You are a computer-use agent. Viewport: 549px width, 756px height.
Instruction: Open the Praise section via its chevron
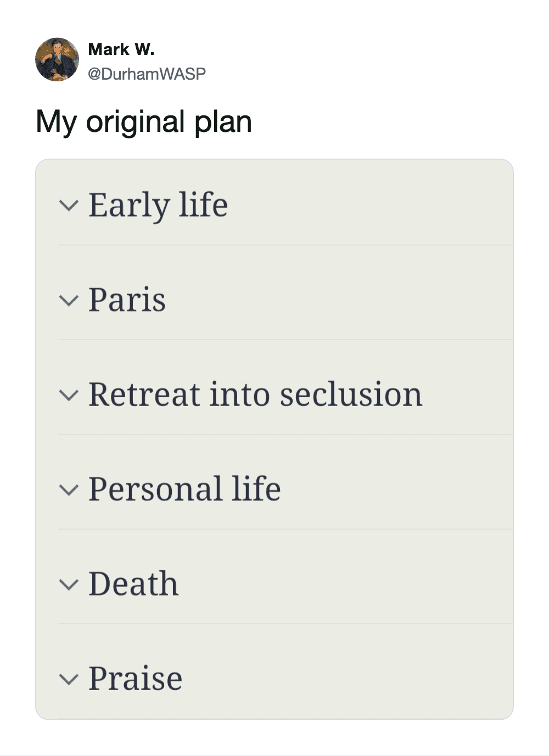[69, 679]
